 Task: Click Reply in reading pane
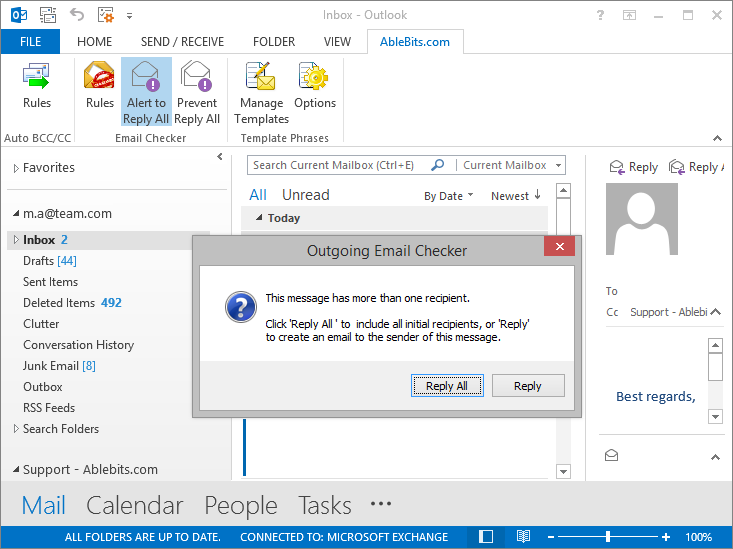[634, 167]
